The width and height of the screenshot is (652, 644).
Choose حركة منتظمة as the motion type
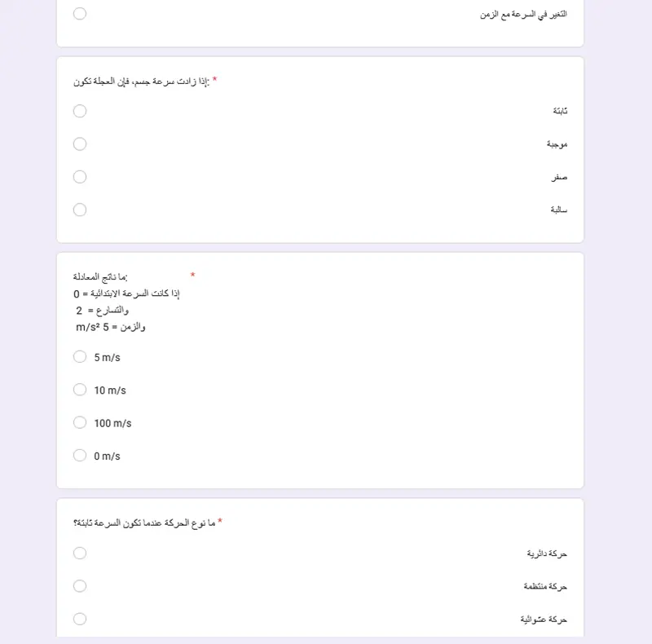(x=80, y=585)
